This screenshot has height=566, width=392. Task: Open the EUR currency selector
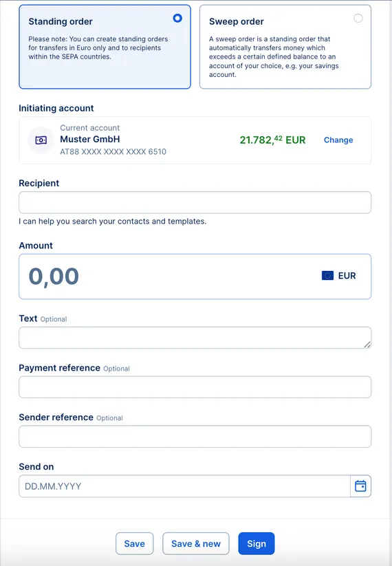click(x=338, y=276)
